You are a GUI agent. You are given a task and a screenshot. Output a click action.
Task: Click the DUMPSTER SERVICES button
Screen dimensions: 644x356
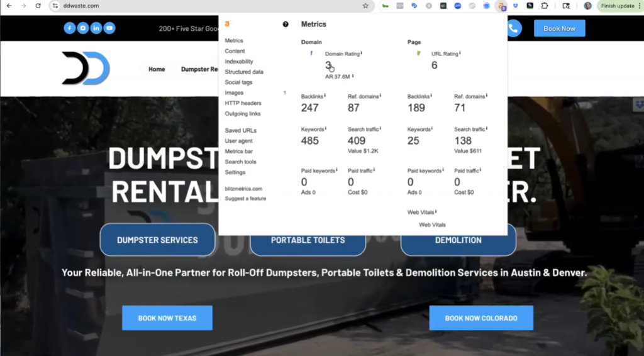(x=157, y=240)
